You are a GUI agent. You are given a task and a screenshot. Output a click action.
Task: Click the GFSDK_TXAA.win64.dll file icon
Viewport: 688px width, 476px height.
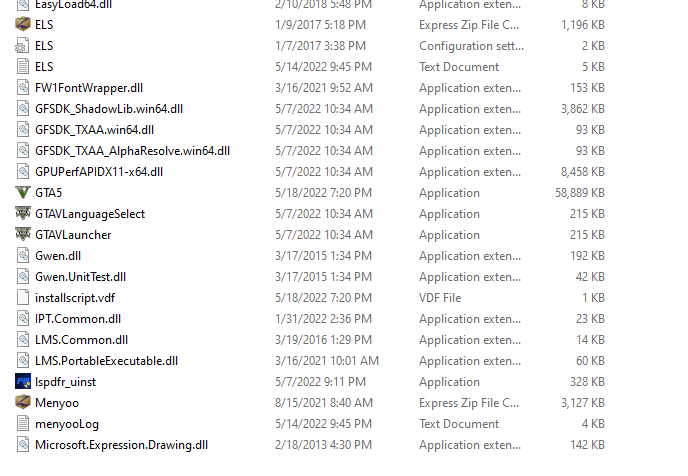(23, 130)
